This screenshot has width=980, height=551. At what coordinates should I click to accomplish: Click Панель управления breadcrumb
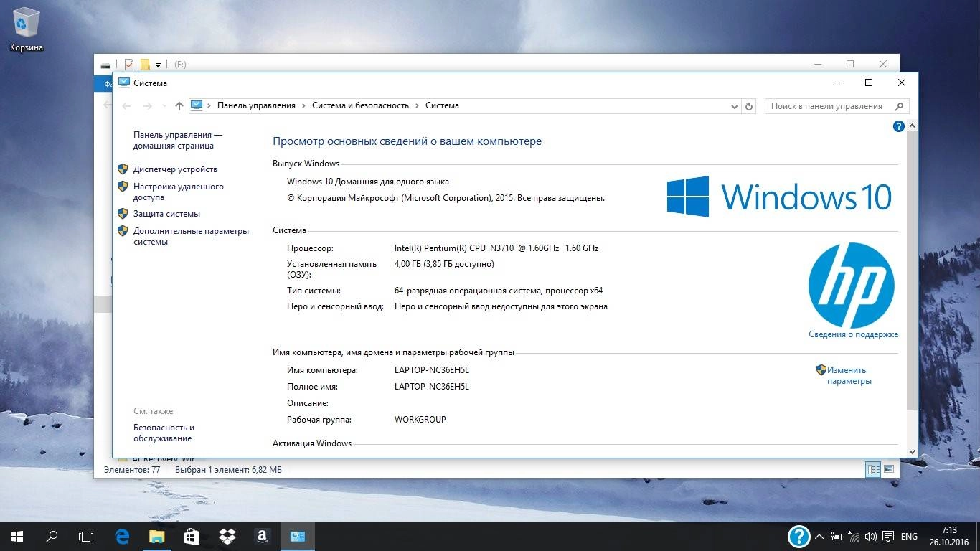coord(256,105)
